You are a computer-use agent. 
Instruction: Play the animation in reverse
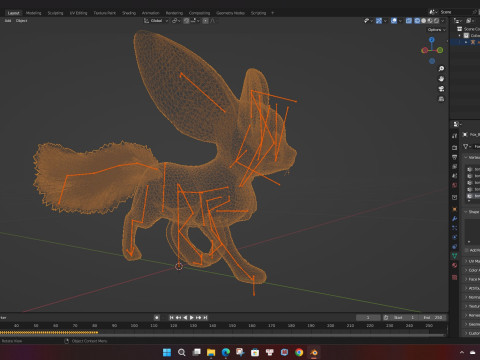pyautogui.click(x=185, y=318)
